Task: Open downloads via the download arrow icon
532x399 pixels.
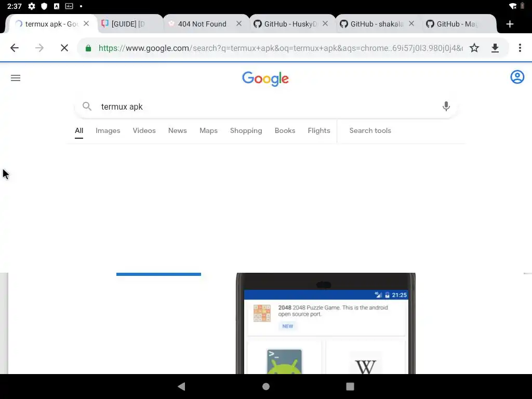Action: point(495,48)
